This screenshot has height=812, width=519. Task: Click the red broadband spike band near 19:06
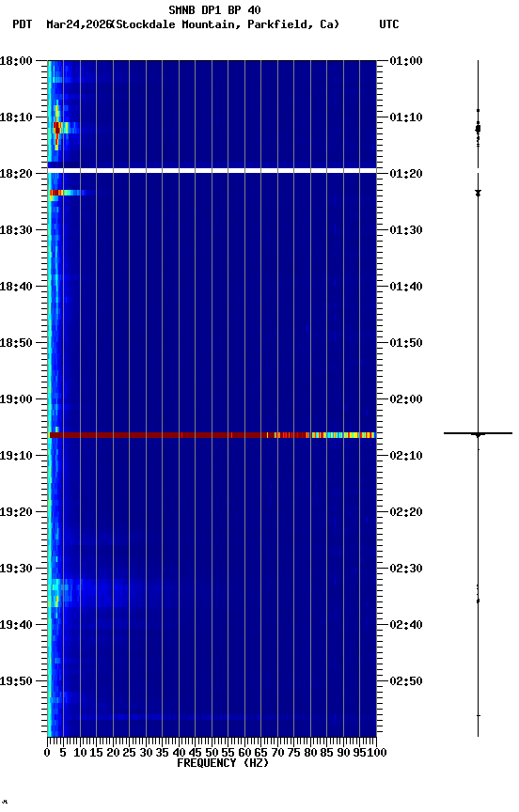click(x=212, y=435)
